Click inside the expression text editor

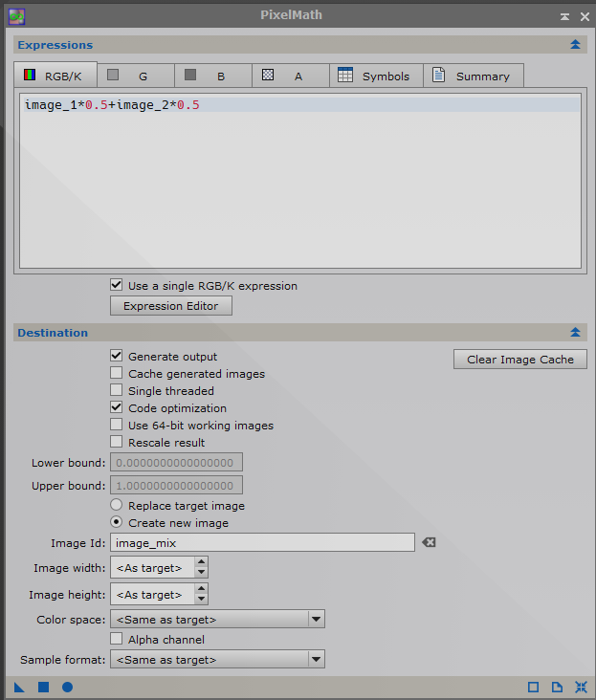point(300,181)
